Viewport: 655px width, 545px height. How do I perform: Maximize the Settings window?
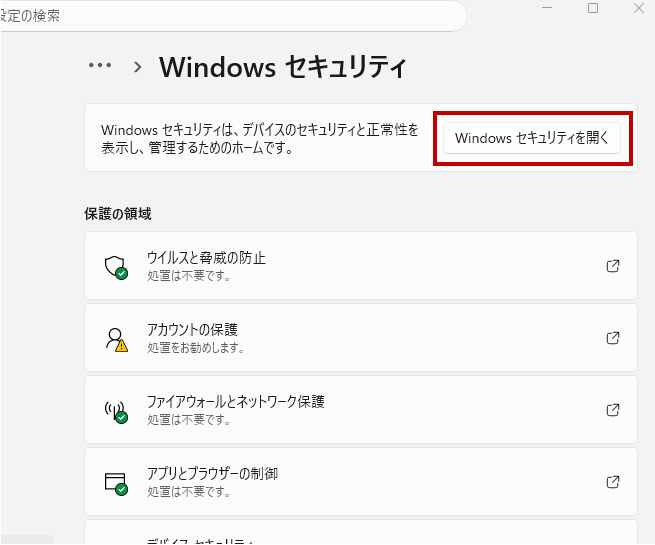(x=593, y=8)
